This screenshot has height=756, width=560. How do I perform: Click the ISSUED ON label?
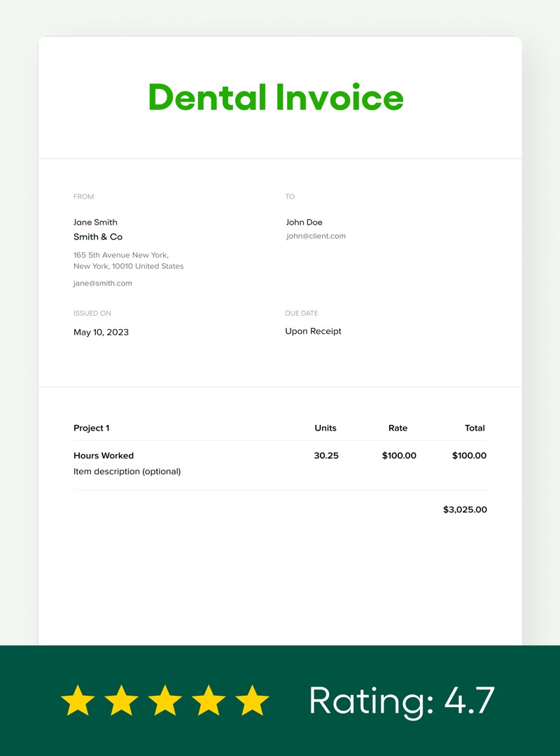click(x=92, y=314)
